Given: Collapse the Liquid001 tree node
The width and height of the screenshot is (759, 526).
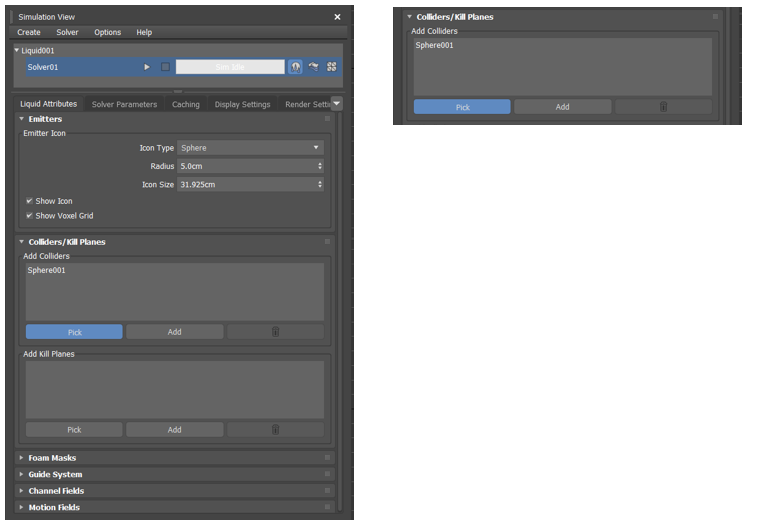Looking at the screenshot, I should coord(16,50).
